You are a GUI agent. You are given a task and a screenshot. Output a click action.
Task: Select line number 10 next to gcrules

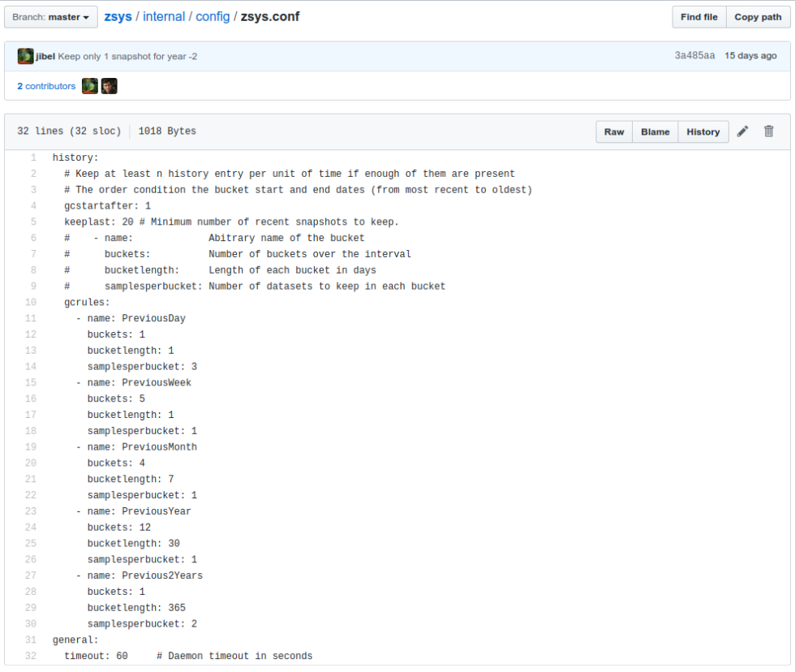pyautogui.click(x=30, y=302)
